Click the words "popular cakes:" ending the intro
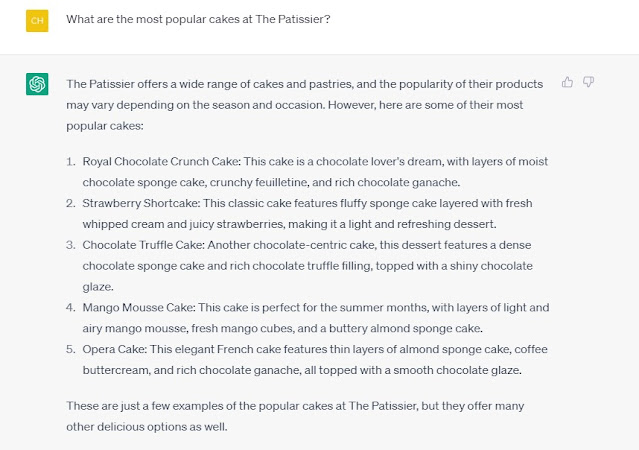 [x=105, y=126]
